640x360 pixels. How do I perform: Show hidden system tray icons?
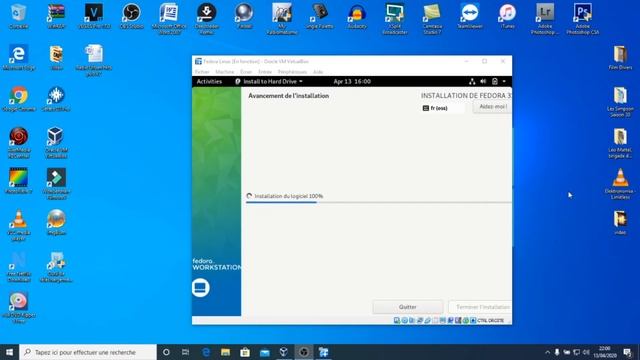coord(547,352)
